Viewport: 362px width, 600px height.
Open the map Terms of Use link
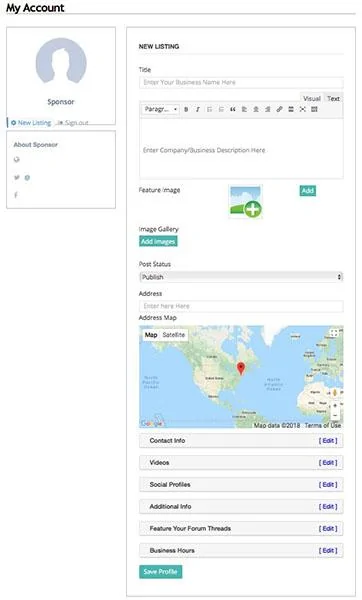[322, 426]
